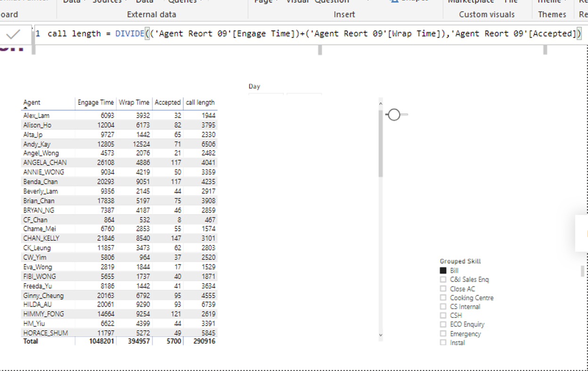Viewport: 588px width, 371px height.
Task: Sort by Wrap Time column header
Action: pos(134,103)
